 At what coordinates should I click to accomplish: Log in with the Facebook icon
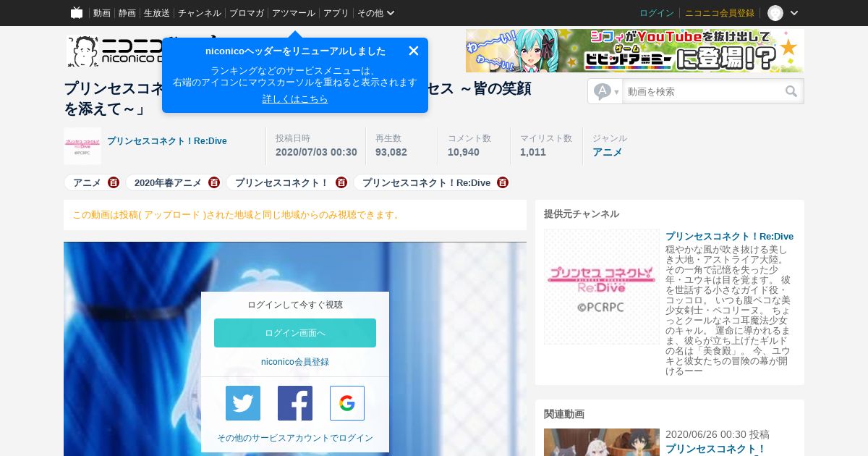(295, 403)
